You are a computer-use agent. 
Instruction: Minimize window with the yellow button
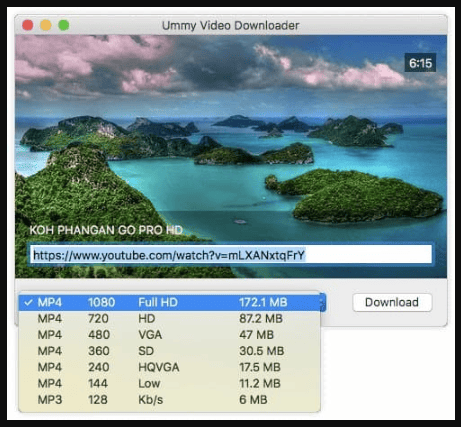click(46, 25)
